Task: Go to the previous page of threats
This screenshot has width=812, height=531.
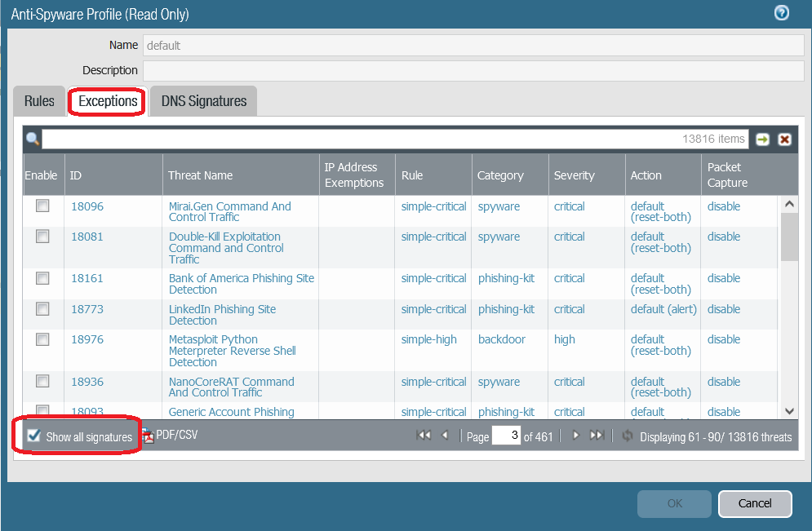Action: [445, 436]
